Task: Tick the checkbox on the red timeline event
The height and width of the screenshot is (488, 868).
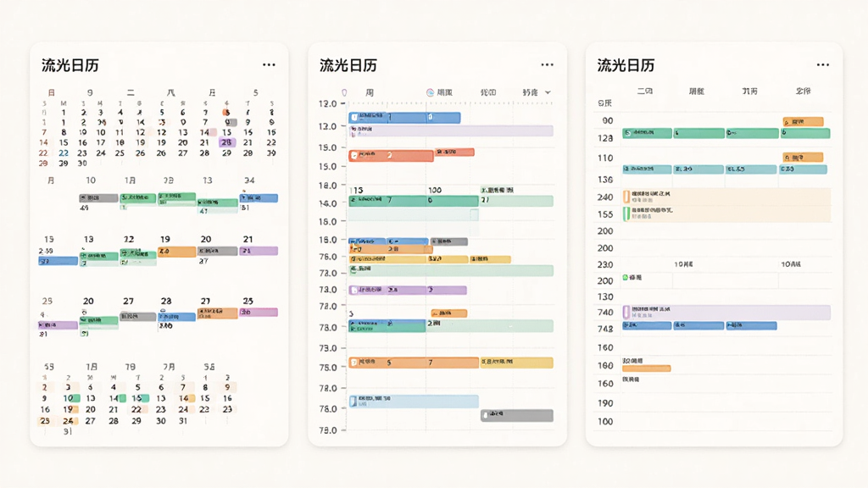Action: coord(354,156)
